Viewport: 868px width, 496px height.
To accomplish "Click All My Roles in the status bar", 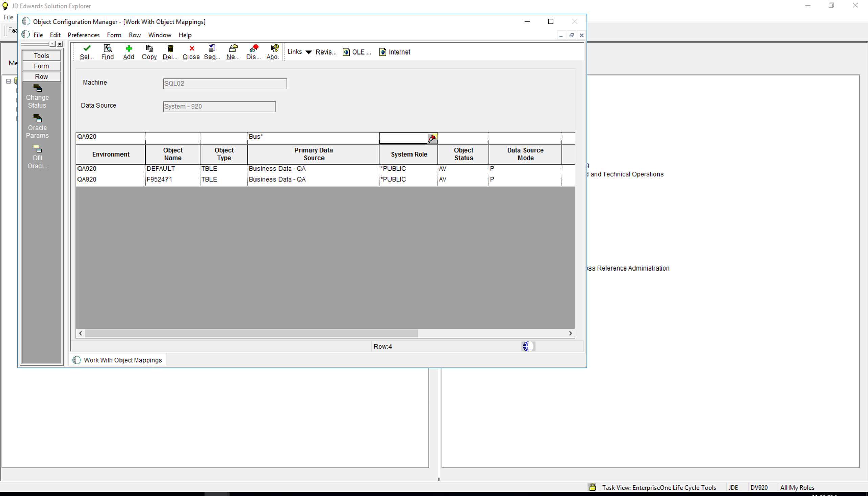I will (797, 488).
